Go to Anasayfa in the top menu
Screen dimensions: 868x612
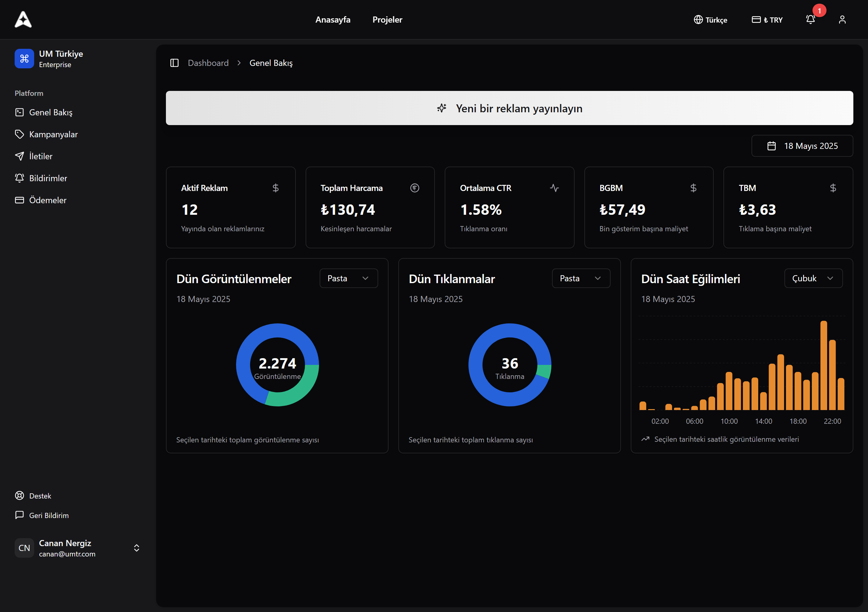coord(333,19)
